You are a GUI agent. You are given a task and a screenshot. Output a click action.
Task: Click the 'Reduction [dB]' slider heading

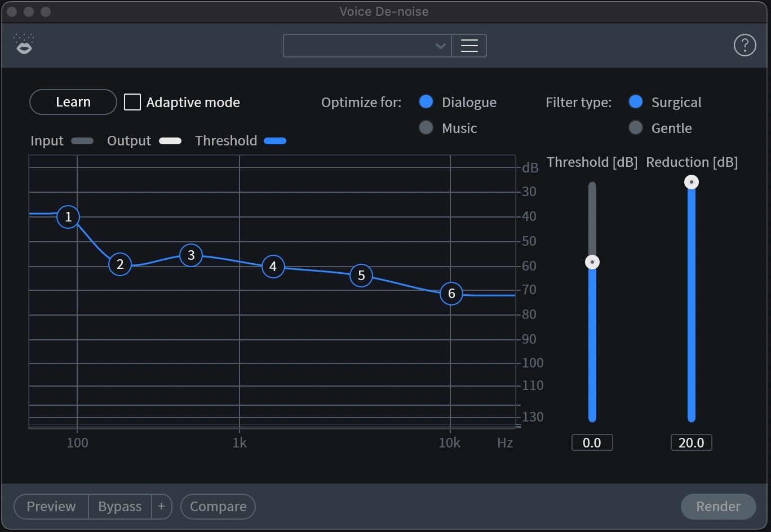[x=692, y=162]
